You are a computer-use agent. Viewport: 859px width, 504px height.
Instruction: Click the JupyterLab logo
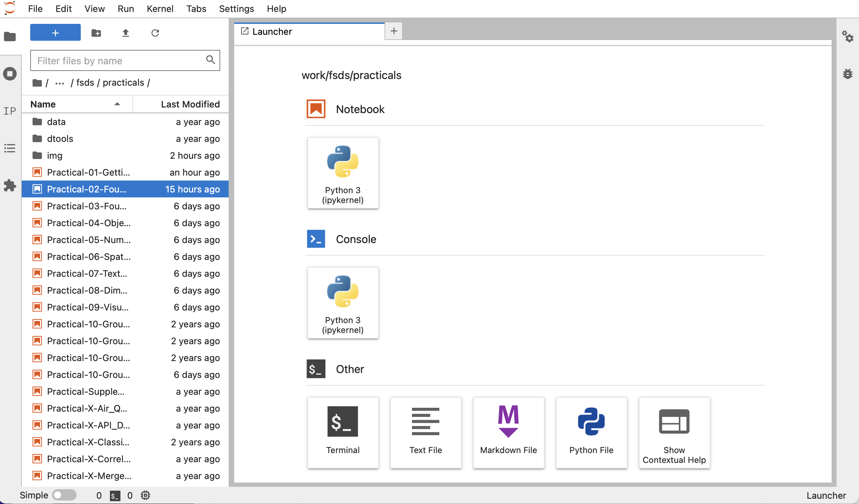point(10,8)
